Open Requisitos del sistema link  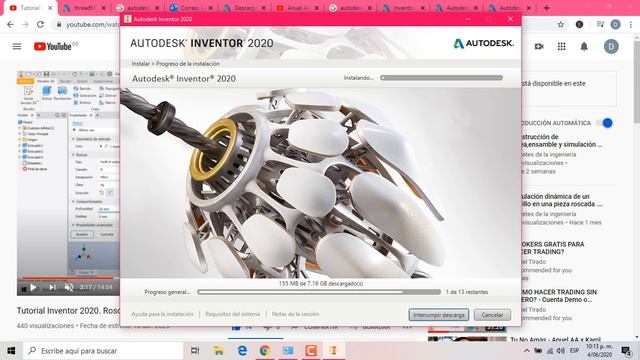click(x=232, y=314)
